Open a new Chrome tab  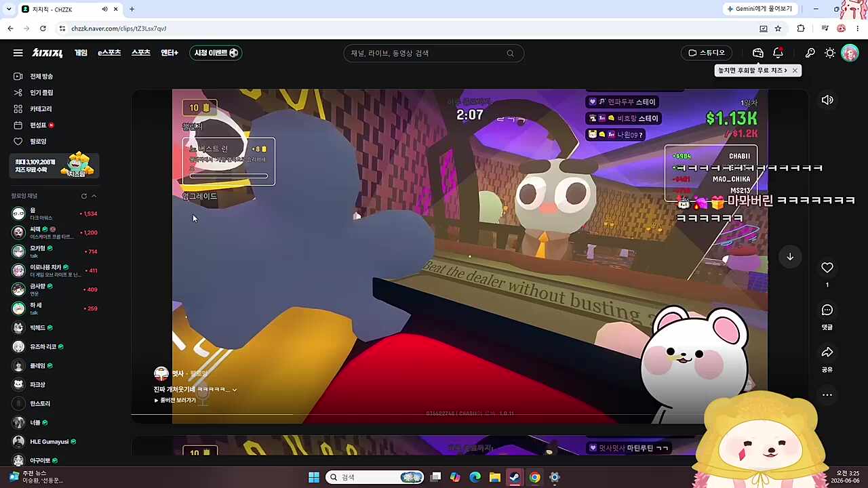pyautogui.click(x=132, y=9)
